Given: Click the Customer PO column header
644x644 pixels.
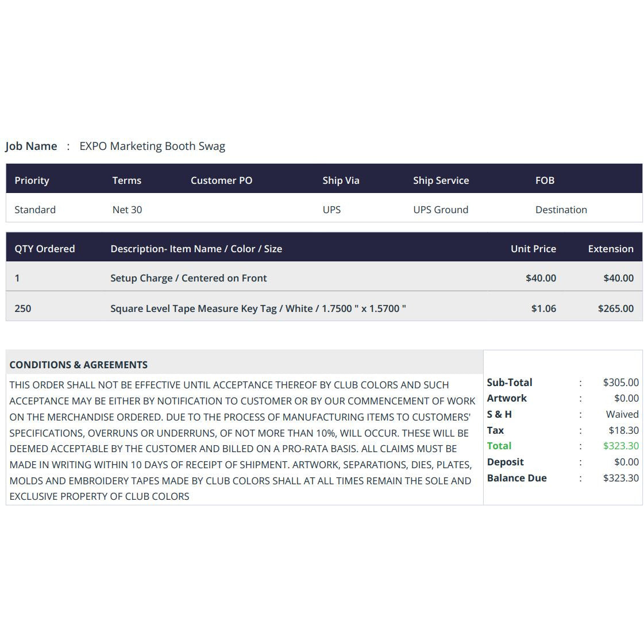Looking at the screenshot, I should (221, 180).
